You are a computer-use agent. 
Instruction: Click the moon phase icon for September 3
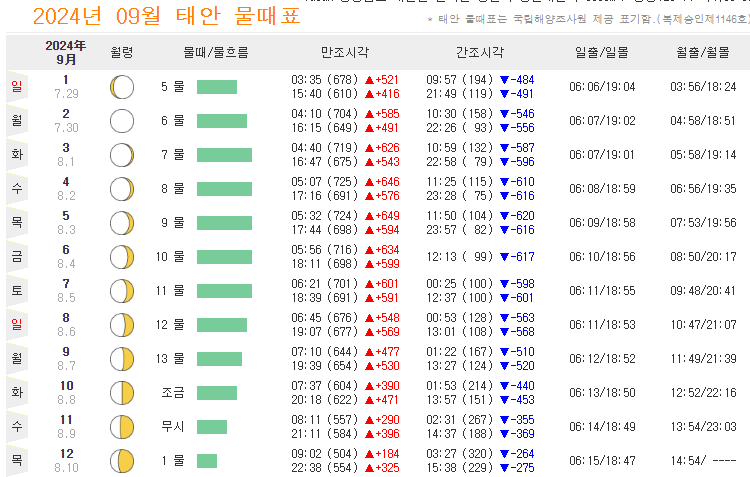pyautogui.click(x=122, y=155)
